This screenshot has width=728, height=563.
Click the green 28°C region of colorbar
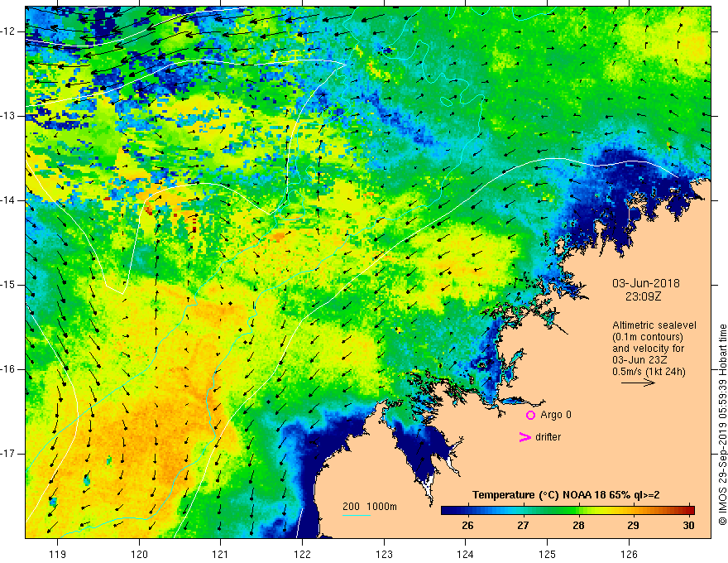click(x=578, y=511)
